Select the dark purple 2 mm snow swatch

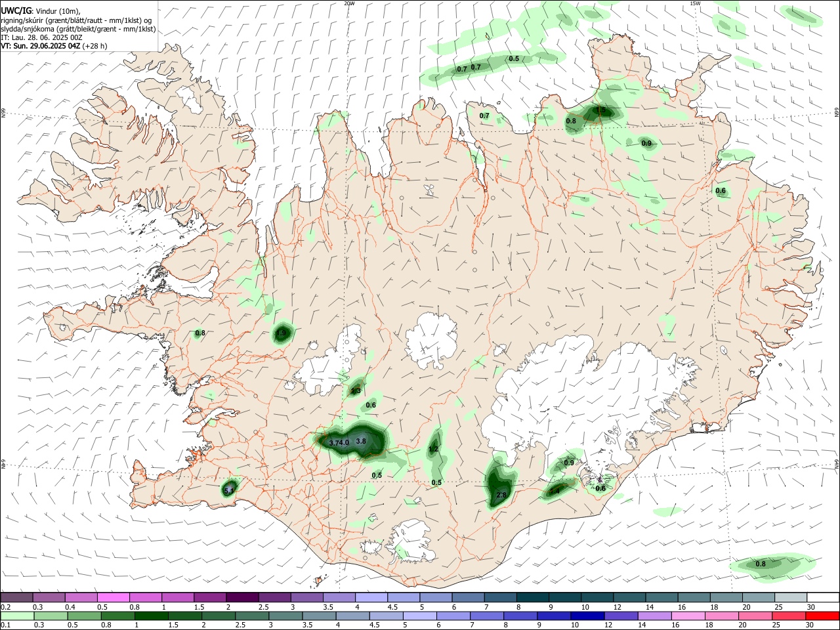242,598
